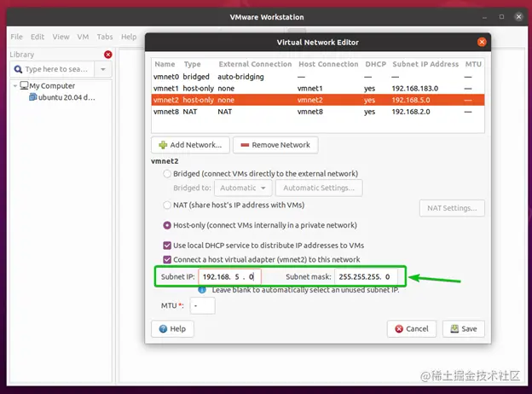Open the Tabs menu
The width and height of the screenshot is (532, 394).
point(105,37)
